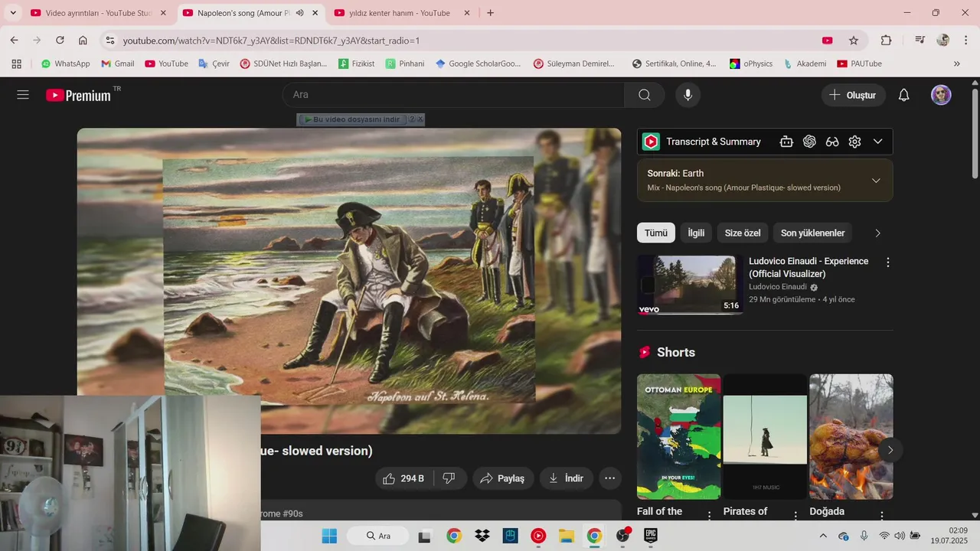
Task: Open Epic Games Launcher from taskbar
Action: [x=651, y=536]
